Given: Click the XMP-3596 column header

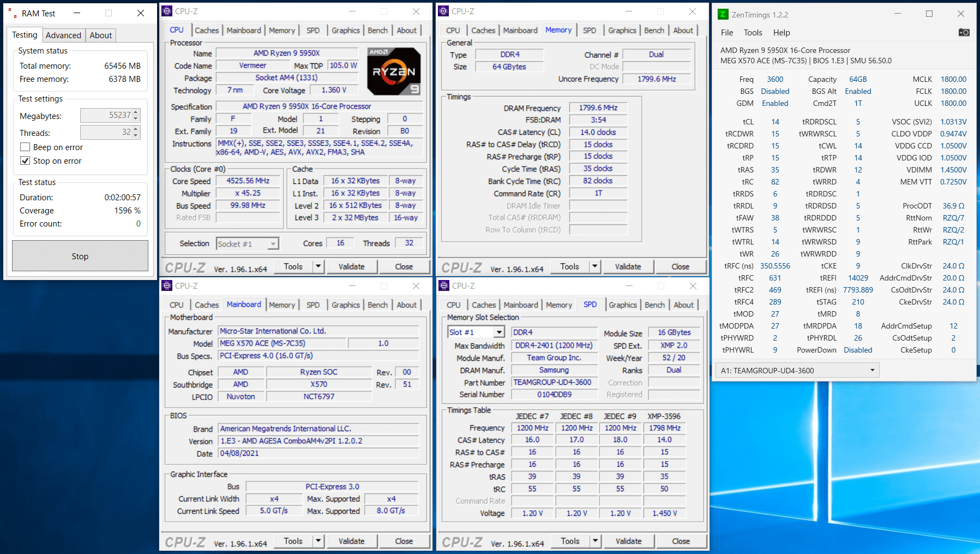Looking at the screenshot, I should click(664, 416).
